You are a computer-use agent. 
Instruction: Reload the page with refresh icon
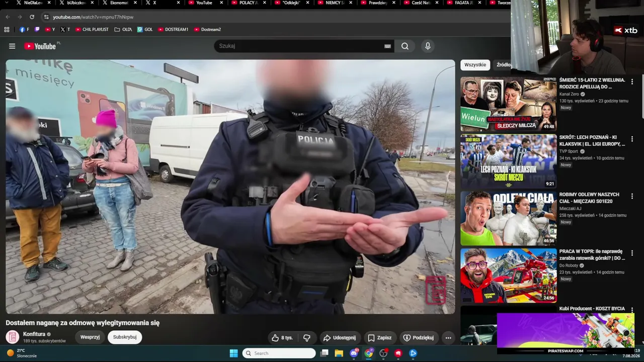(32, 17)
